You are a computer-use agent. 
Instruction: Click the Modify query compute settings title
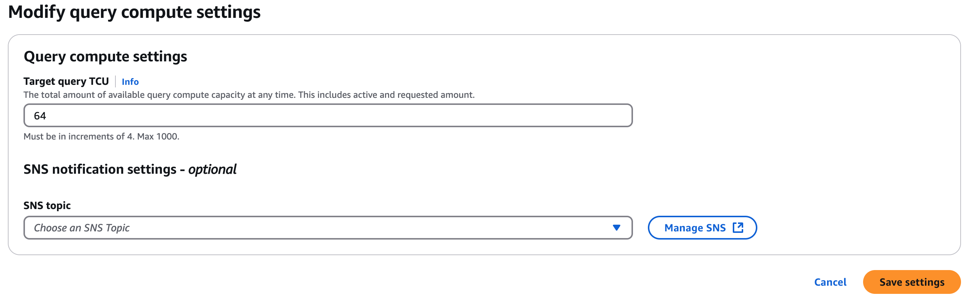pos(134,12)
